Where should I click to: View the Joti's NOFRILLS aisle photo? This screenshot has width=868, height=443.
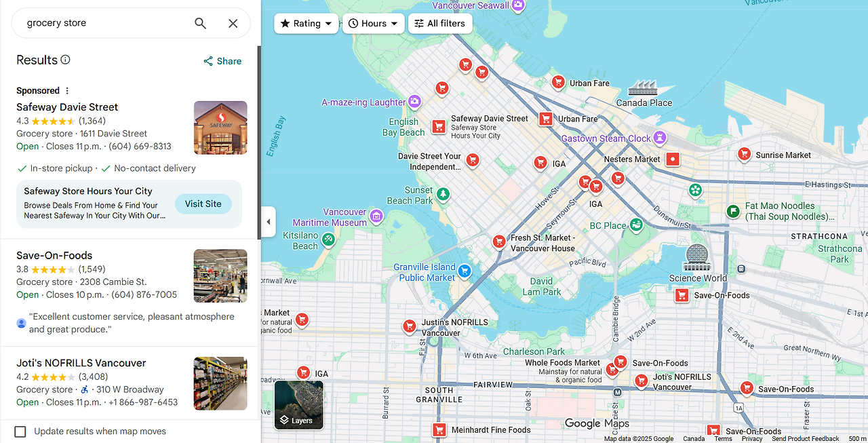coord(220,383)
